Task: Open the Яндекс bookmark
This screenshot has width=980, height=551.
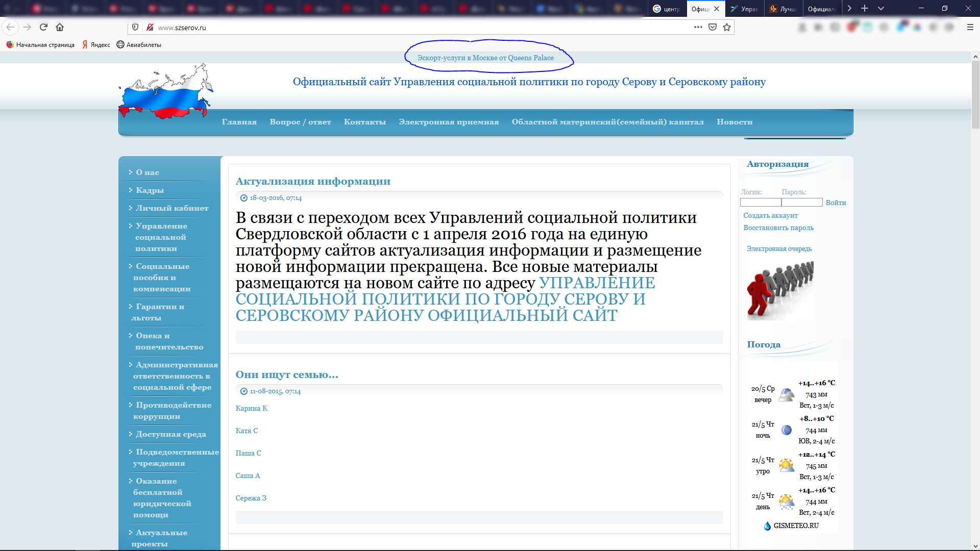Action: [96, 45]
